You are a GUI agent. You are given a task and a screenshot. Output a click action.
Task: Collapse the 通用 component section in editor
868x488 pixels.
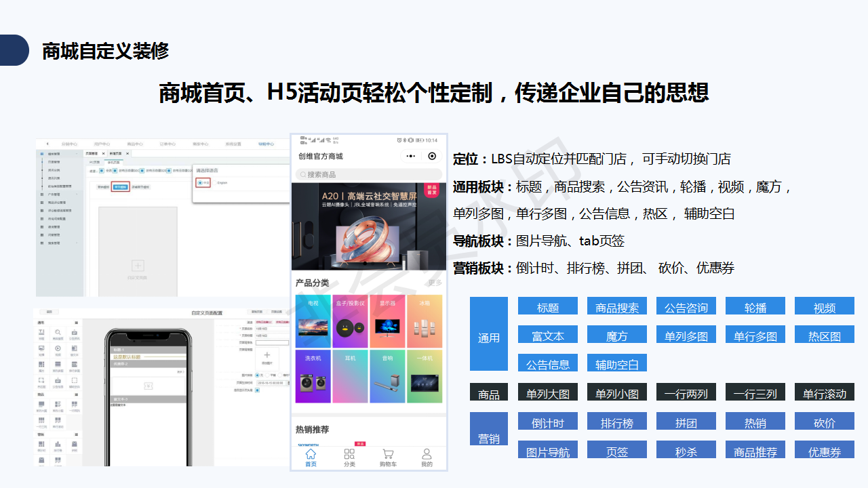76,323
